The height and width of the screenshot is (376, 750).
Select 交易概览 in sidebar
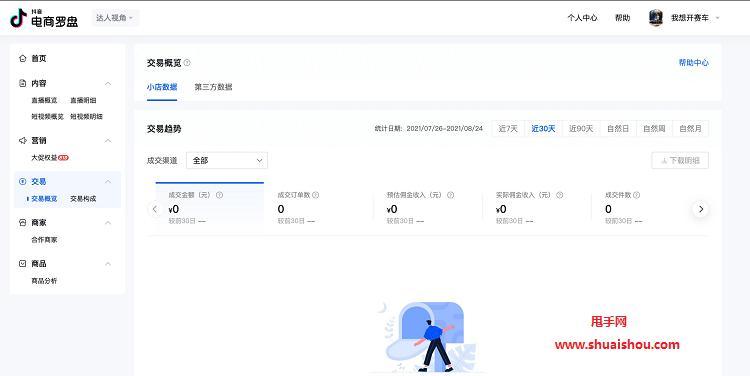(x=44, y=199)
